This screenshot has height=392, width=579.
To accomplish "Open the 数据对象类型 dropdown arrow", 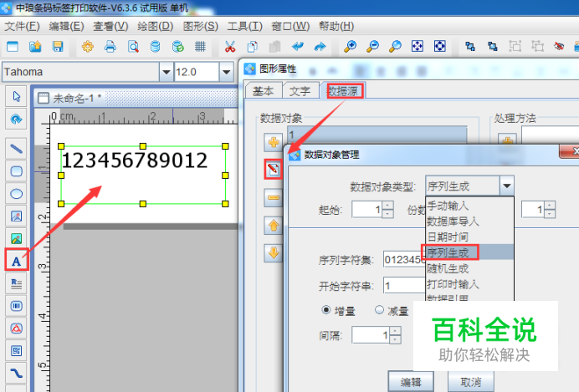I will pyautogui.click(x=505, y=186).
